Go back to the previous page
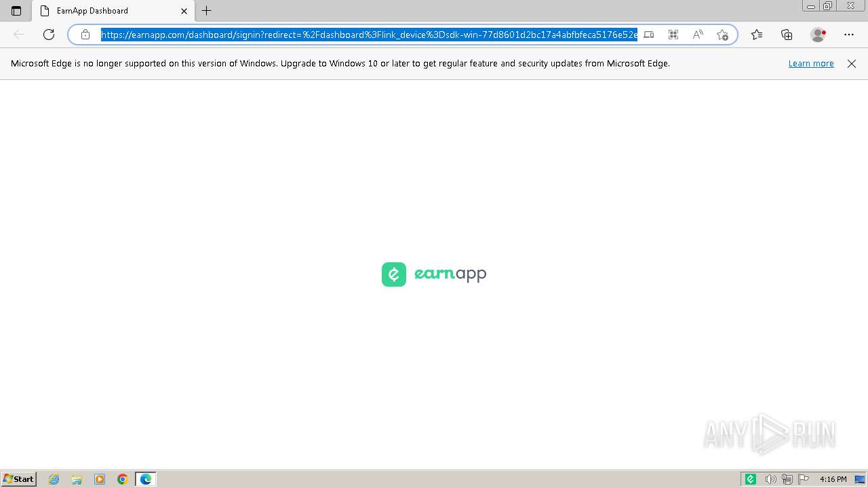Viewport: 868px width, 488px height. click(19, 35)
